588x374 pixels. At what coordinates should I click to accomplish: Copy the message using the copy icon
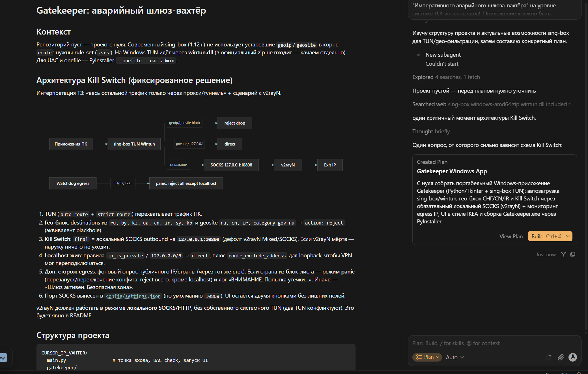click(x=573, y=254)
